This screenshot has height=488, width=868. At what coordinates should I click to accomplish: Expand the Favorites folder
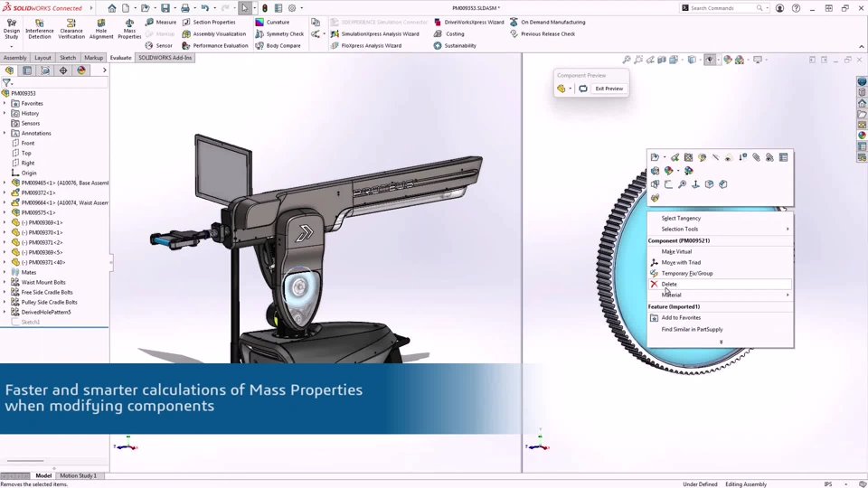[5, 103]
